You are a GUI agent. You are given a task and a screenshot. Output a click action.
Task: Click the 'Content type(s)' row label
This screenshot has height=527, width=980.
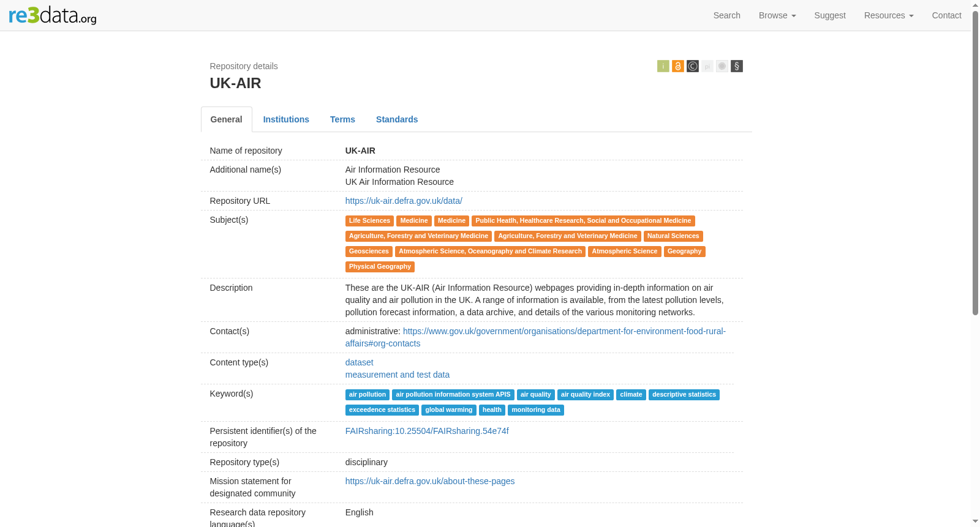(x=239, y=362)
